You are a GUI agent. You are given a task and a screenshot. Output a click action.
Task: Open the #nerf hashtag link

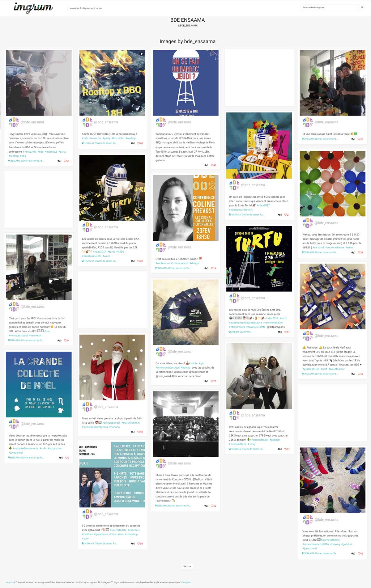coord(324,369)
